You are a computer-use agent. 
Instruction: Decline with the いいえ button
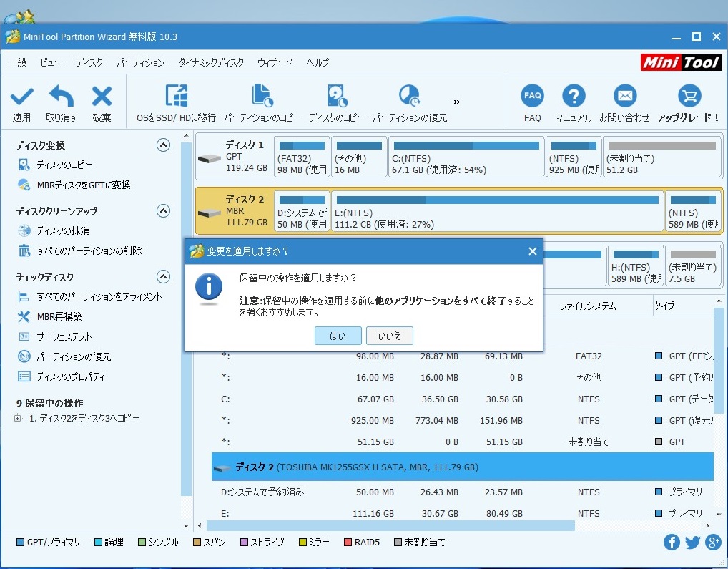tap(389, 335)
